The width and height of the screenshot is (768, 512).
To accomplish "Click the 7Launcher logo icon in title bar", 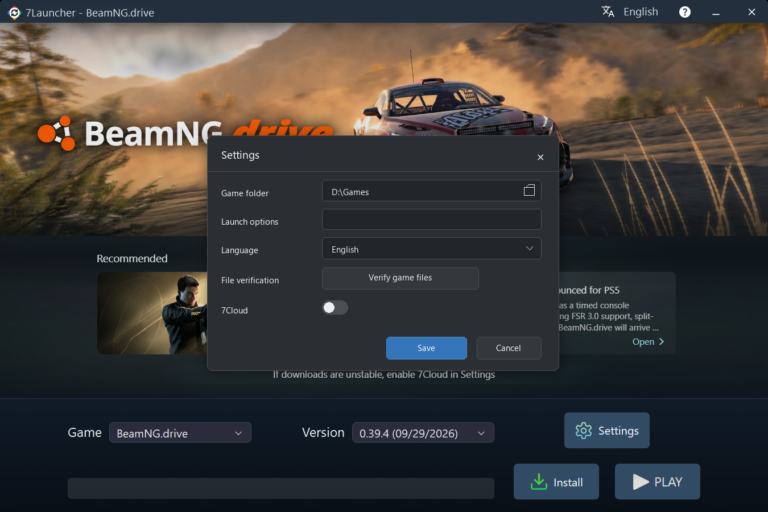I will [x=14, y=13].
